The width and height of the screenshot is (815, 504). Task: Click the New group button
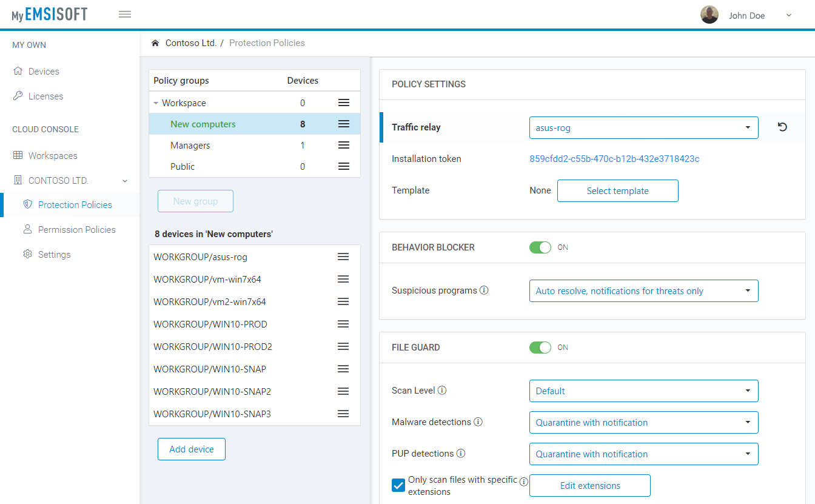pyautogui.click(x=195, y=201)
